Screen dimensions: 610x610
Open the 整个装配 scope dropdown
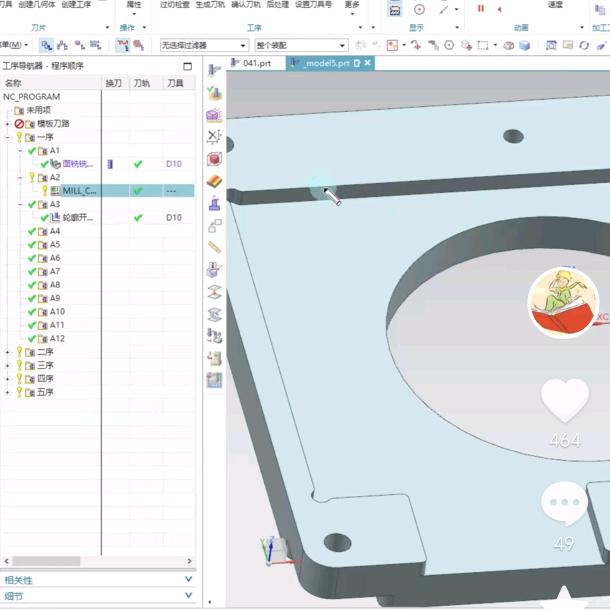pyautogui.click(x=342, y=45)
